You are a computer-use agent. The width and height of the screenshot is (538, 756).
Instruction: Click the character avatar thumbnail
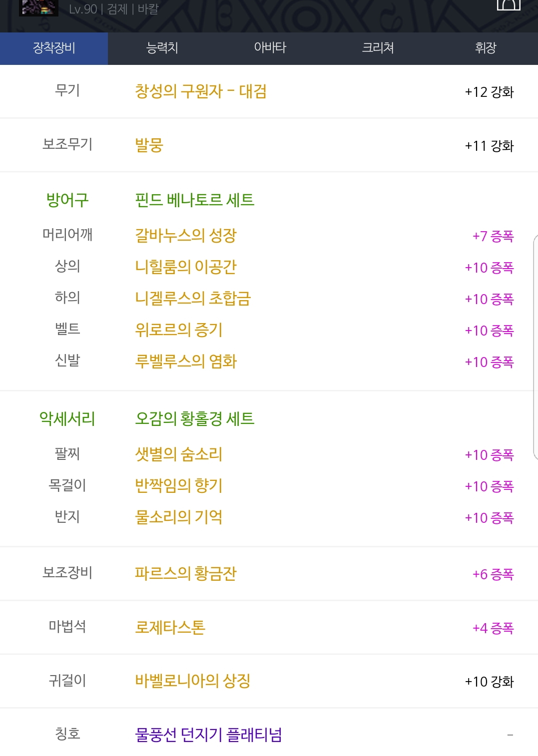click(38, 8)
